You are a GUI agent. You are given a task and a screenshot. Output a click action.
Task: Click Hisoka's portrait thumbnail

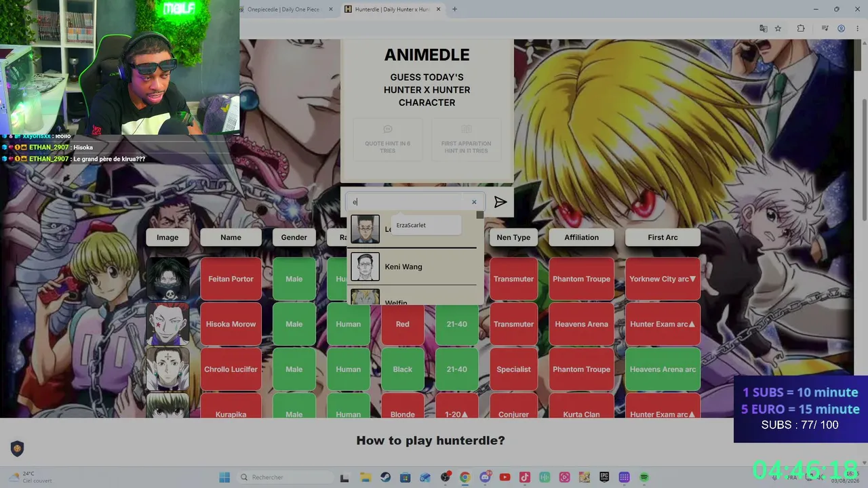[167, 324]
